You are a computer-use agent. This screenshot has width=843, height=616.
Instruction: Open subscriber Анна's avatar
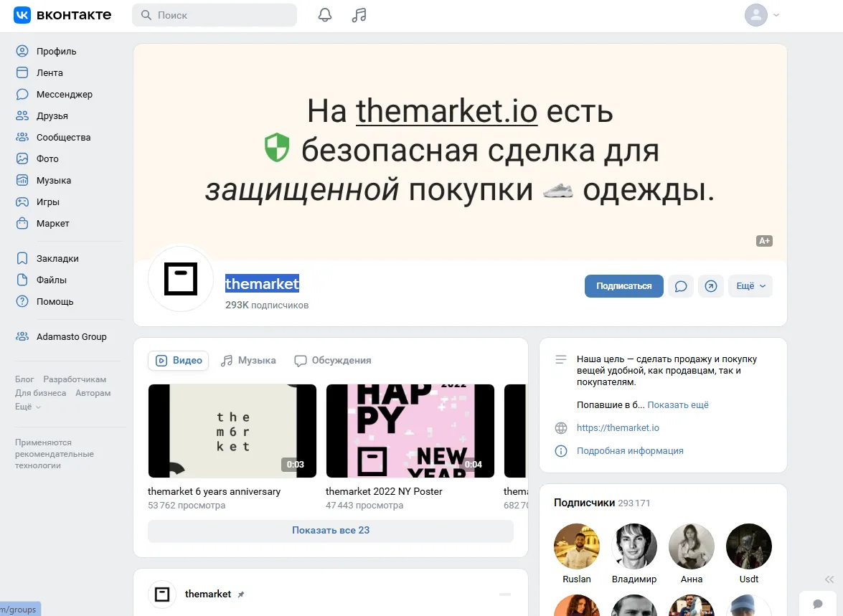692,546
